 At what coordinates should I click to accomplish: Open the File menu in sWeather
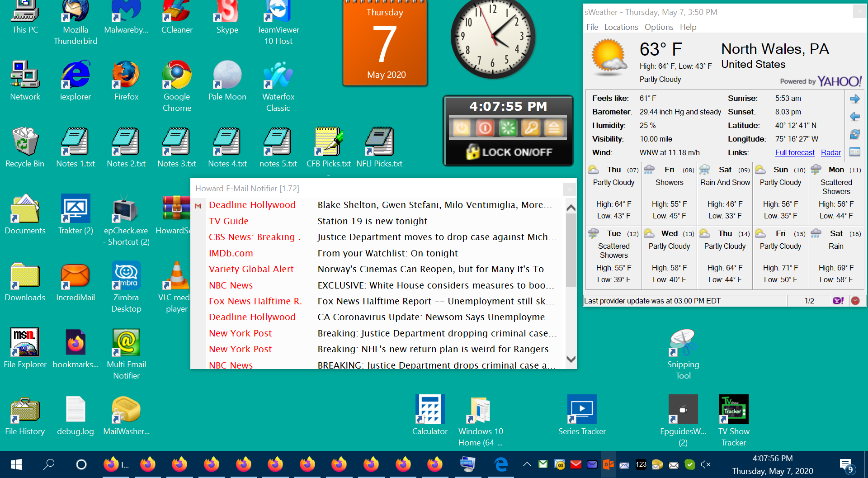click(x=592, y=27)
